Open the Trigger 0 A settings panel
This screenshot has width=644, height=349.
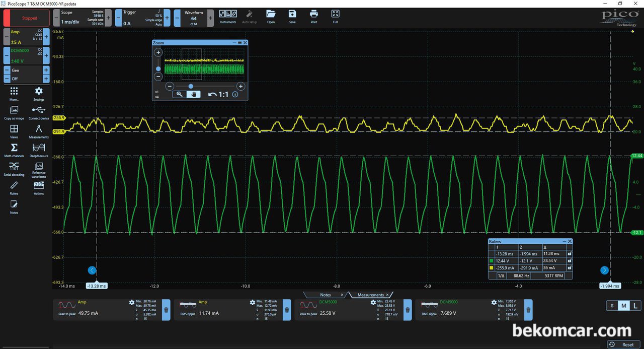tap(142, 18)
